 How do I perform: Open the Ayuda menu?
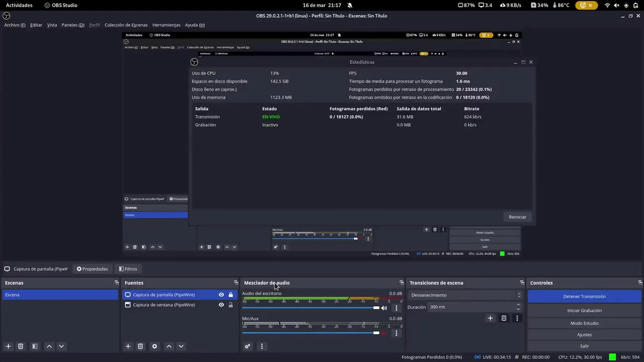click(195, 25)
